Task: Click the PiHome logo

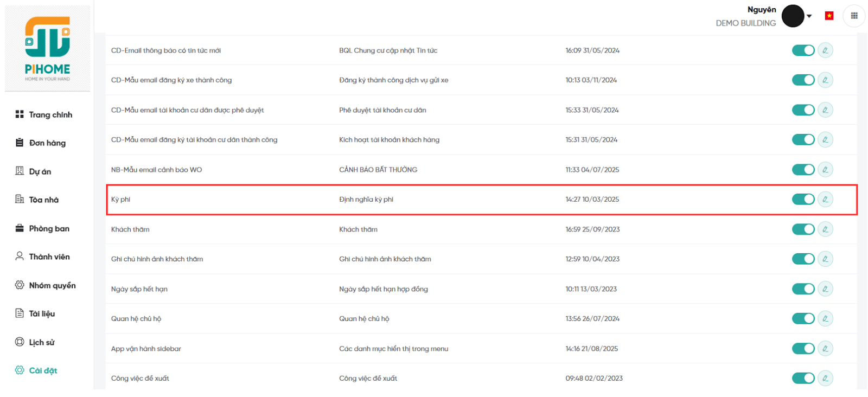Action: coord(48,49)
